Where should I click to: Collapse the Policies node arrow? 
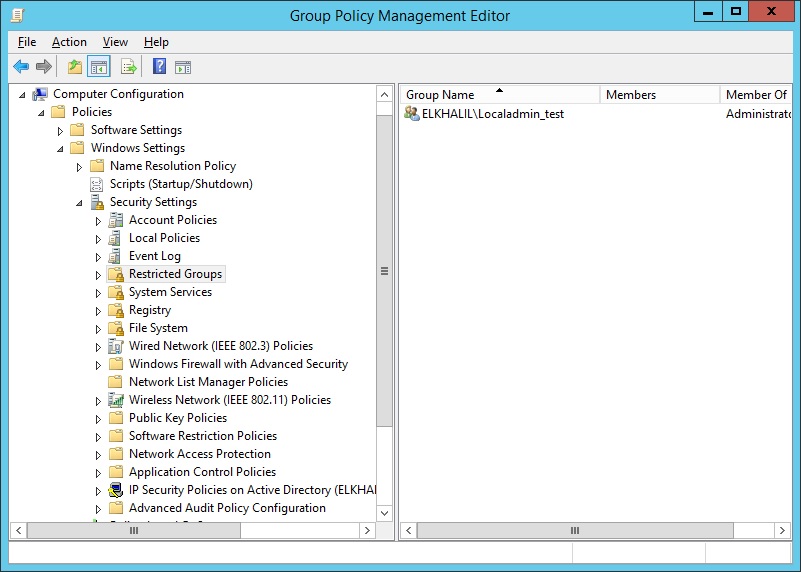click(x=41, y=113)
